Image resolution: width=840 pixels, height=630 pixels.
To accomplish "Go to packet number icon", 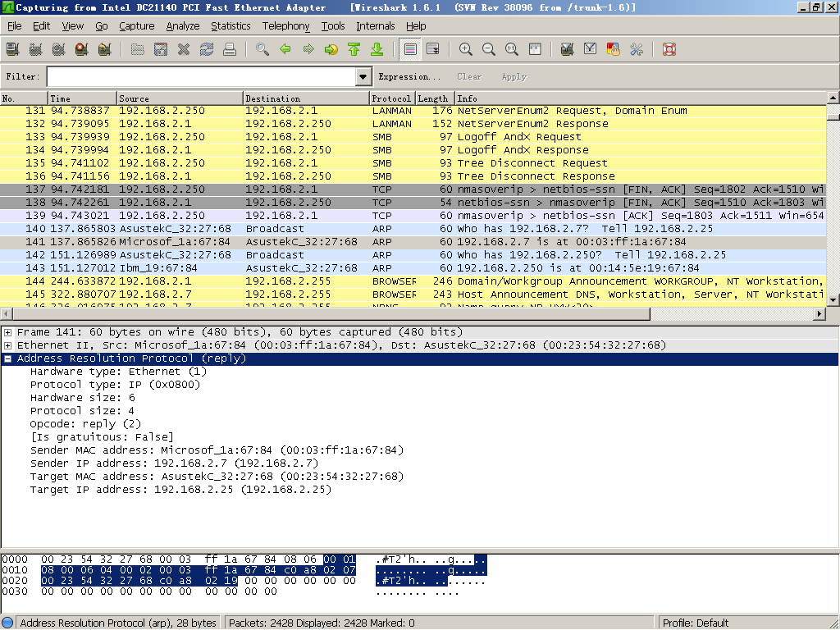I will (331, 49).
